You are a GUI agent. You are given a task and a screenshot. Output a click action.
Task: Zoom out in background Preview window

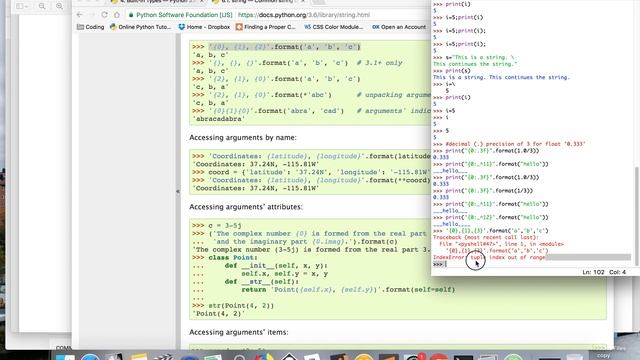(42, 6)
